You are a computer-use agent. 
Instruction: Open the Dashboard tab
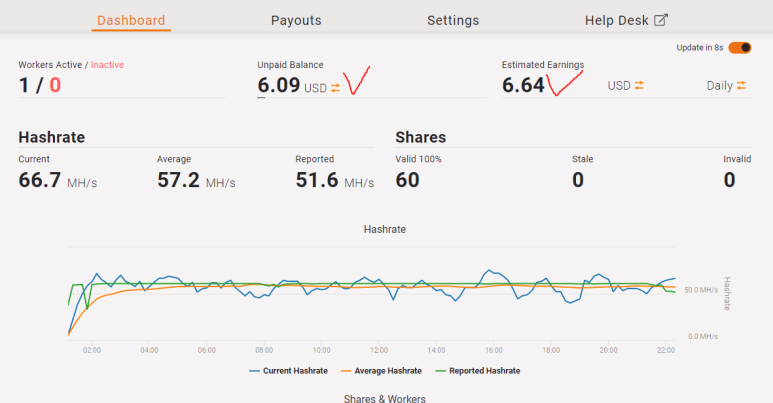pos(131,20)
